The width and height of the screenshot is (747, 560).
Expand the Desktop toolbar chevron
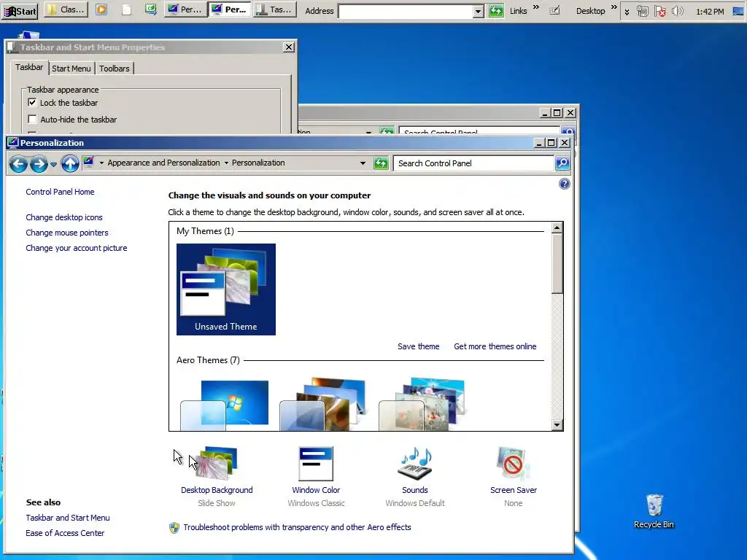[614, 7]
